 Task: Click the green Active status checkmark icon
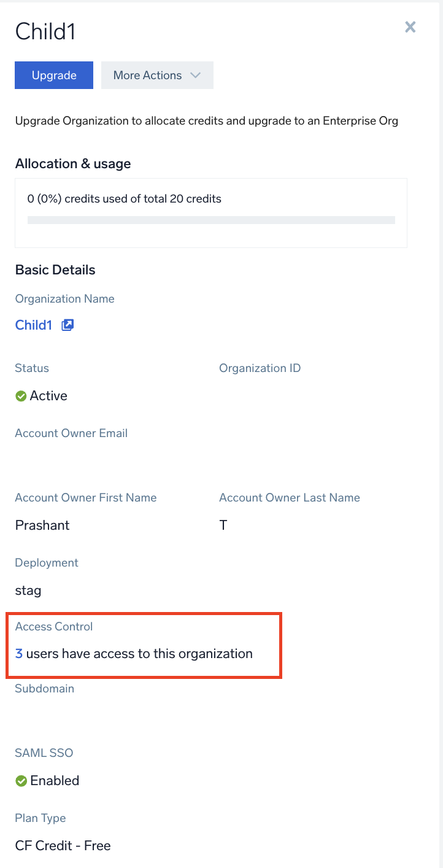[x=21, y=396]
